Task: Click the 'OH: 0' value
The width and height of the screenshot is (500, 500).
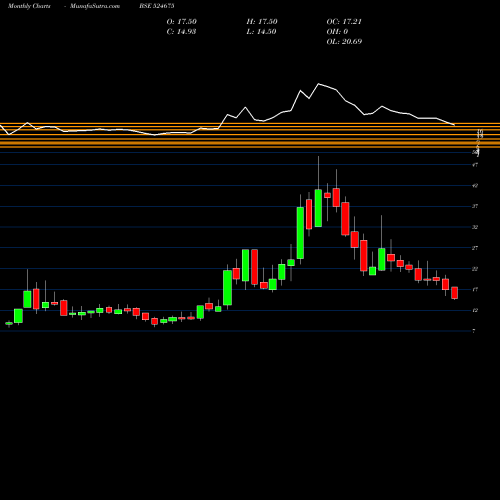Action: pyautogui.click(x=337, y=32)
